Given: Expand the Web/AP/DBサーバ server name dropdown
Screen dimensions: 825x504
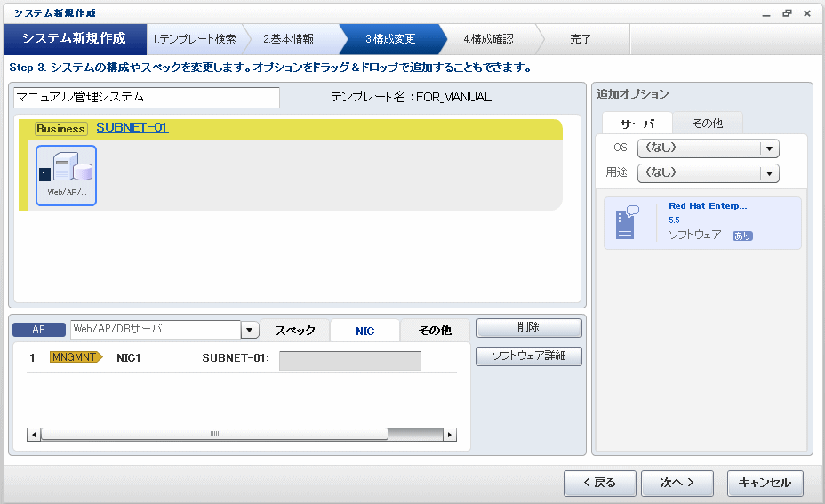Looking at the screenshot, I should coord(250,330).
